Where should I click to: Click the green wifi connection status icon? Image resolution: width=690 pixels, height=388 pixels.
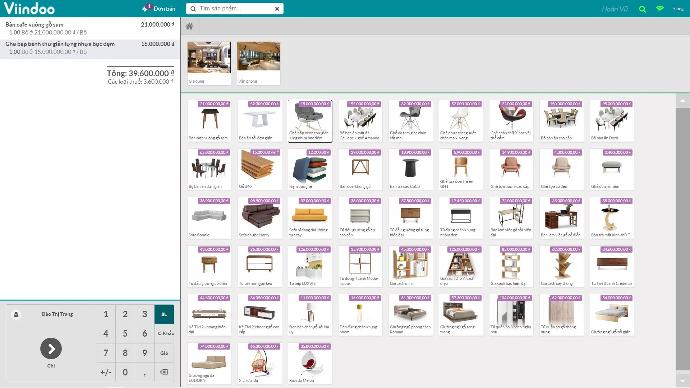pos(660,8)
